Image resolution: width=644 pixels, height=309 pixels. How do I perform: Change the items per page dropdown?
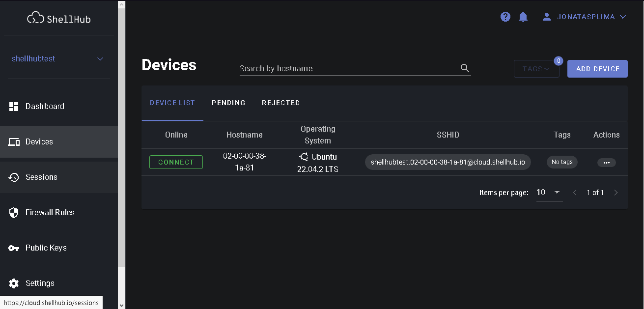point(549,193)
